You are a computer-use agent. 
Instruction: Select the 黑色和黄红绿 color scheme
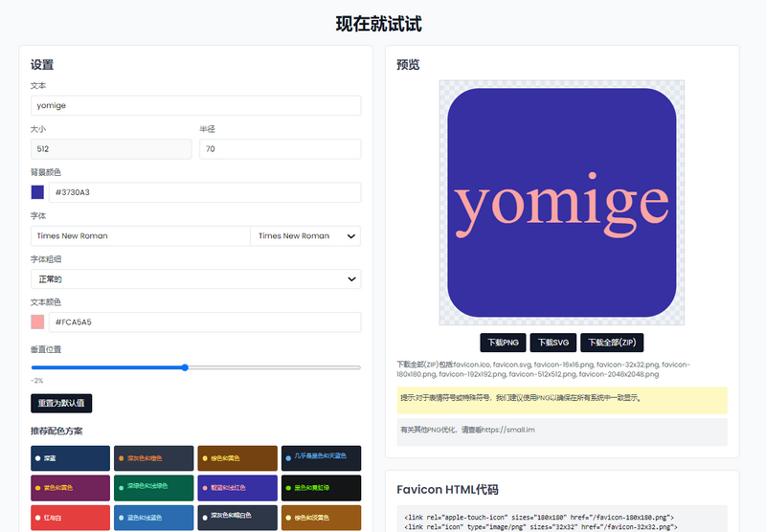coord(321,488)
